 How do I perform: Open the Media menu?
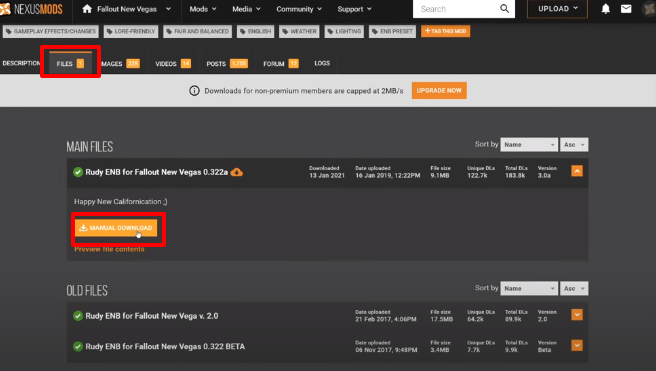click(x=246, y=9)
